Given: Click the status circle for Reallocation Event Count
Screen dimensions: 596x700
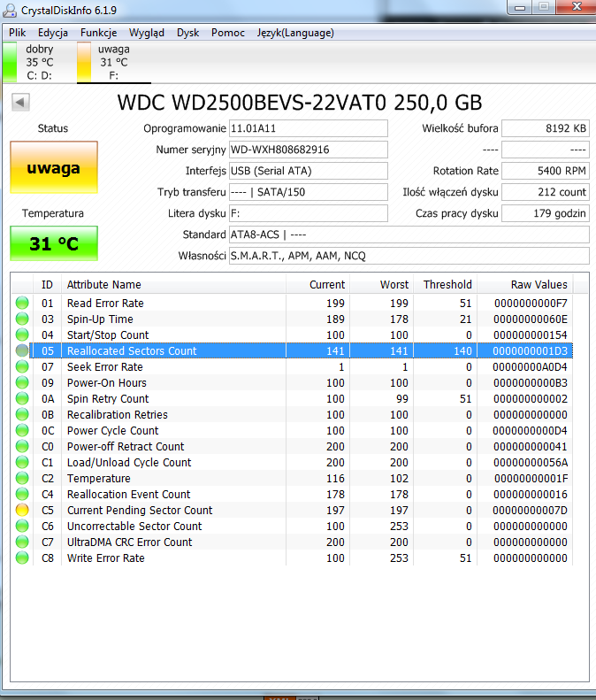Looking at the screenshot, I should pyautogui.click(x=22, y=494).
